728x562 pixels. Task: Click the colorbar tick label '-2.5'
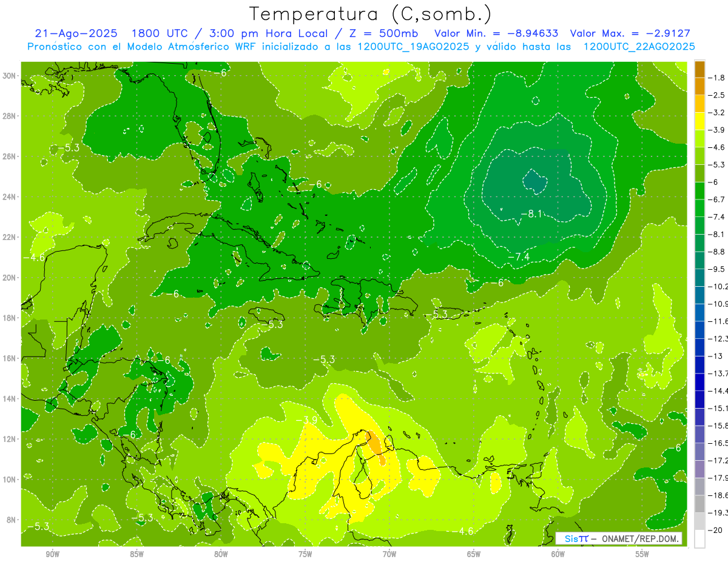718,95
